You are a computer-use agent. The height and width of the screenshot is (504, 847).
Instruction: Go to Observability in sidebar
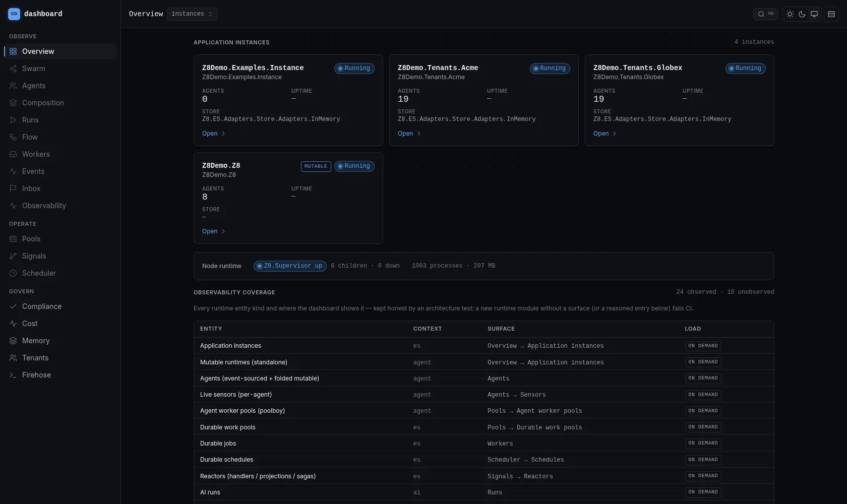pyautogui.click(x=60, y=206)
